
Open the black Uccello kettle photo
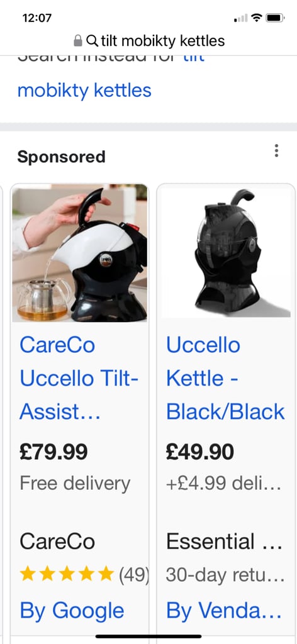pos(225,253)
